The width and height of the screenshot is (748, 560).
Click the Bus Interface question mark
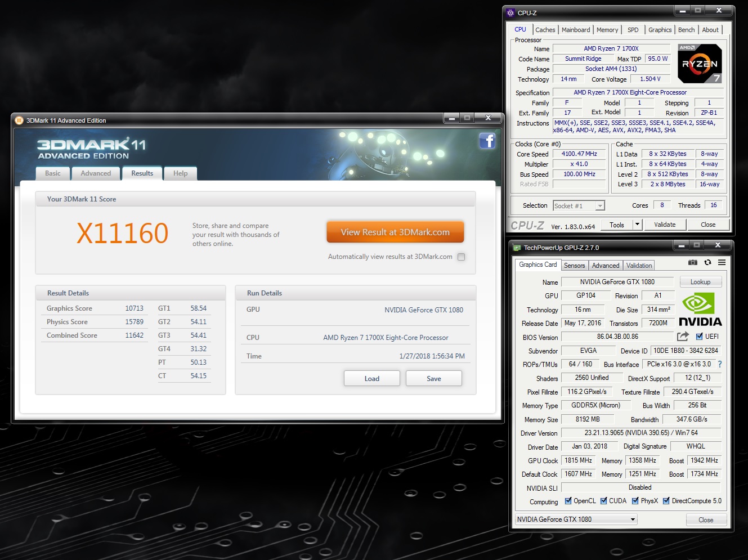719,364
